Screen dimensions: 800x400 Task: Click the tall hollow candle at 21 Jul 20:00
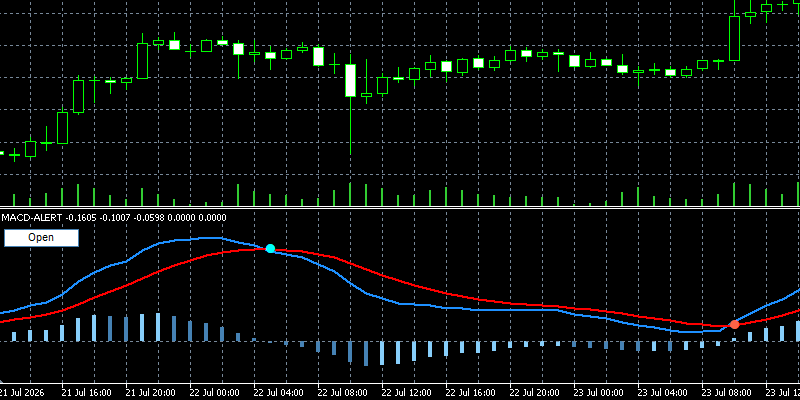[142, 61]
